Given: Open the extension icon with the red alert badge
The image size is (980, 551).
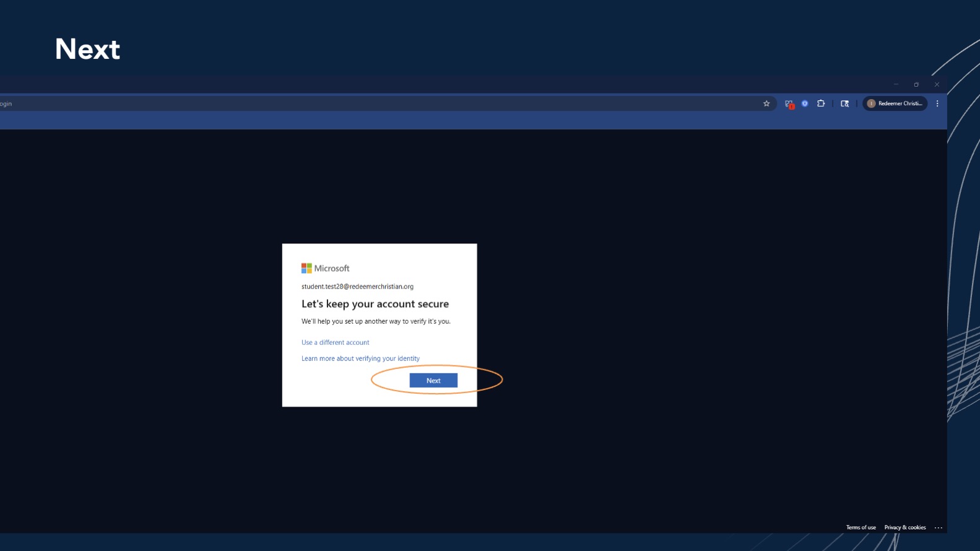Looking at the screenshot, I should [789, 104].
